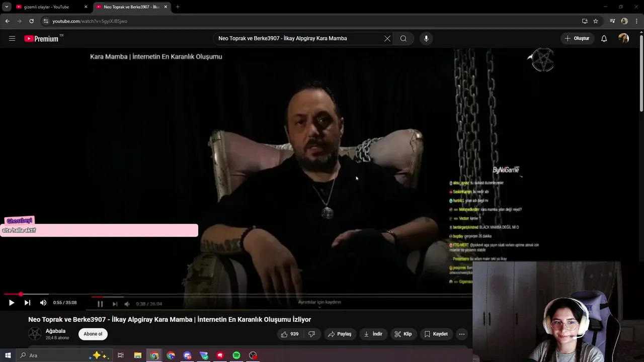Open the Ağabala channel avatar
The width and height of the screenshot is (644, 362).
click(35, 334)
